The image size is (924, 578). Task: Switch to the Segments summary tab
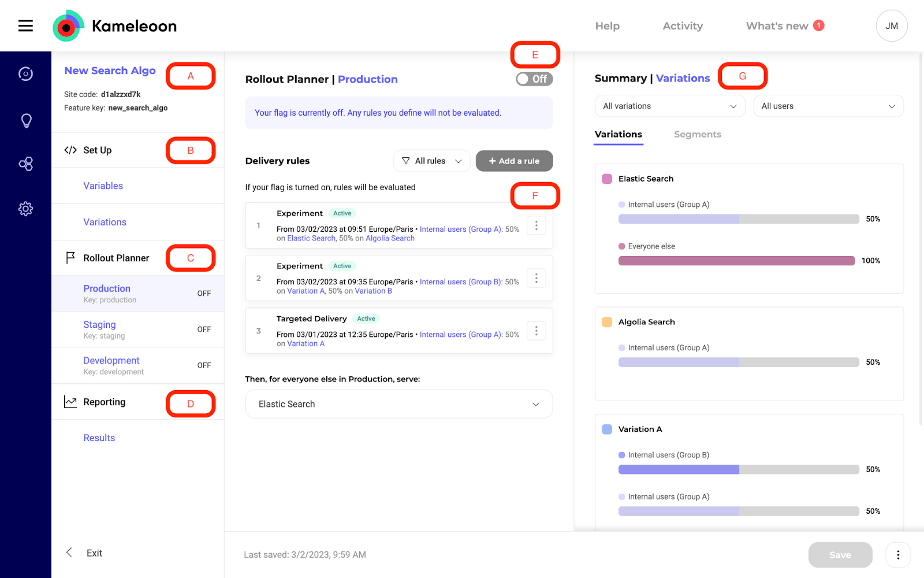pos(698,135)
